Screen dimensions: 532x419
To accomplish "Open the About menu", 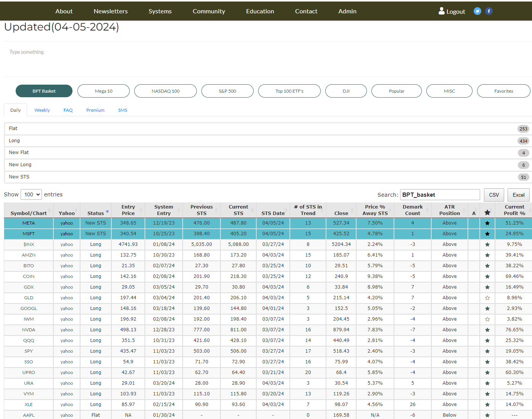I will [x=64, y=11].
